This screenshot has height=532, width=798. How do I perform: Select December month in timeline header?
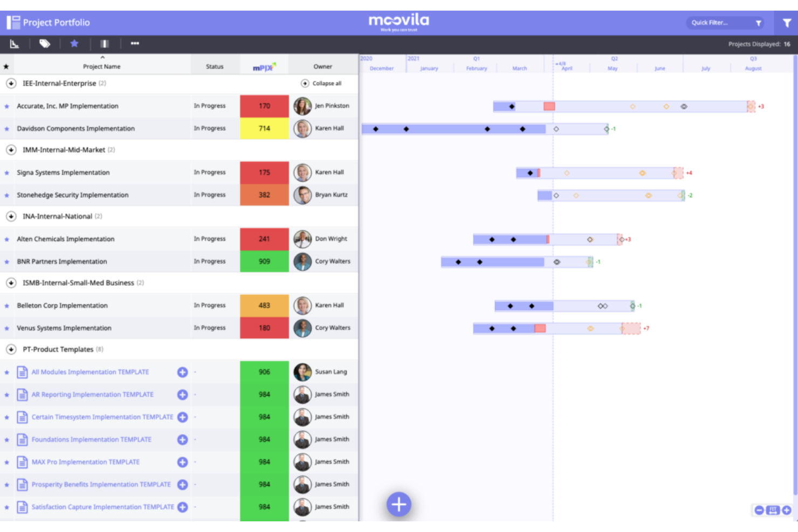tap(382, 68)
